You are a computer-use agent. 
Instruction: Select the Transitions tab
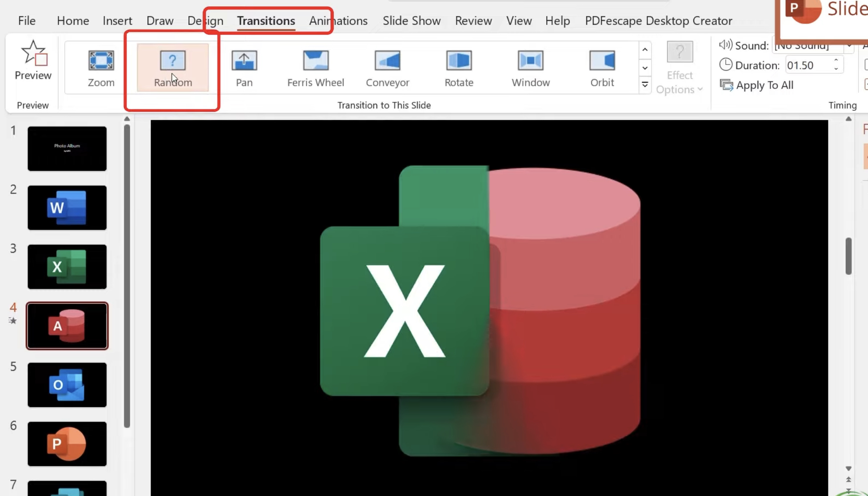pyautogui.click(x=266, y=21)
